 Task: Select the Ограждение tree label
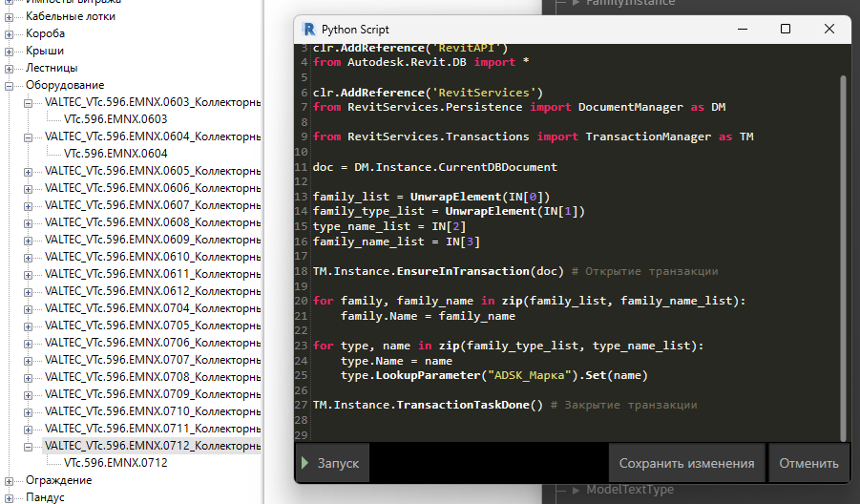click(x=58, y=480)
